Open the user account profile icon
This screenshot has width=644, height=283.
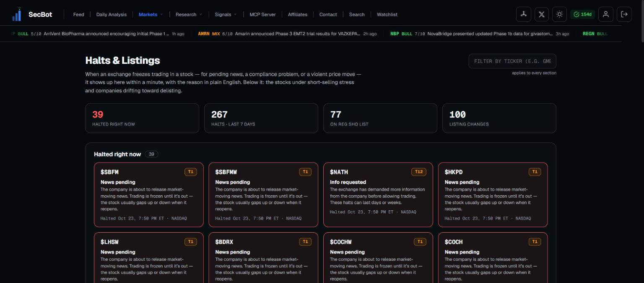coord(606,14)
